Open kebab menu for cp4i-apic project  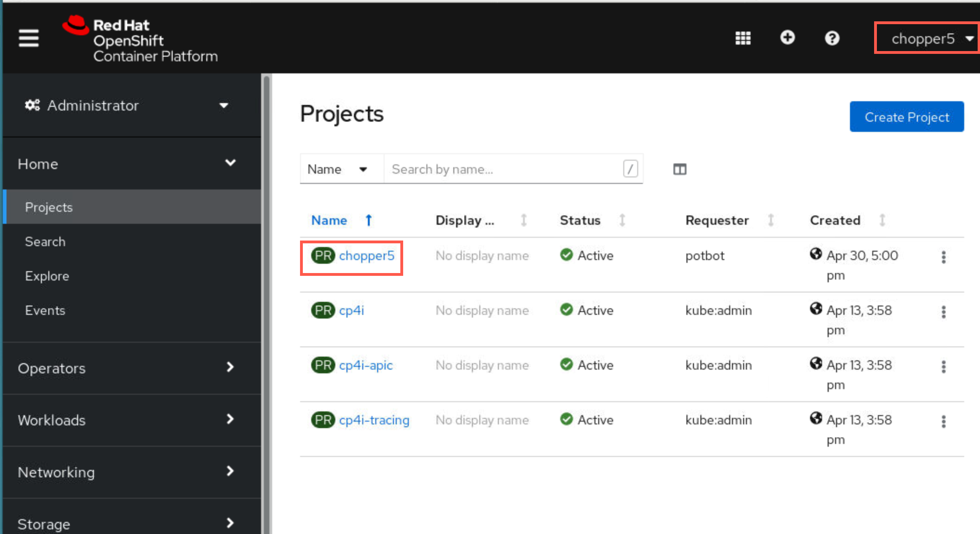tap(943, 366)
